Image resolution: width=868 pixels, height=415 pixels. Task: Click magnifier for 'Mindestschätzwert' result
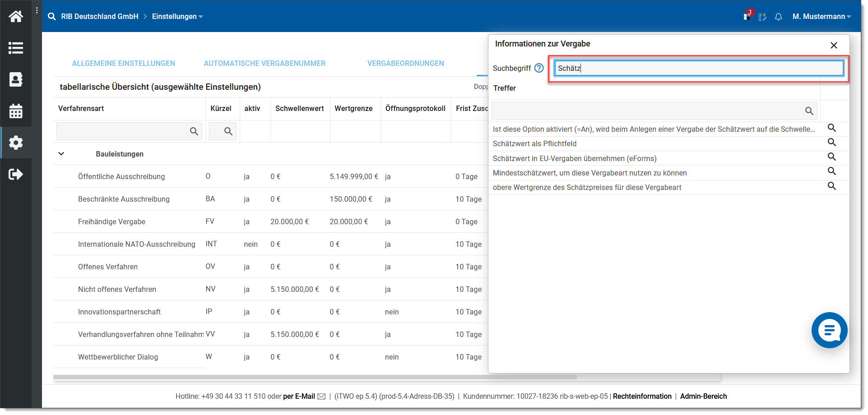click(x=831, y=171)
